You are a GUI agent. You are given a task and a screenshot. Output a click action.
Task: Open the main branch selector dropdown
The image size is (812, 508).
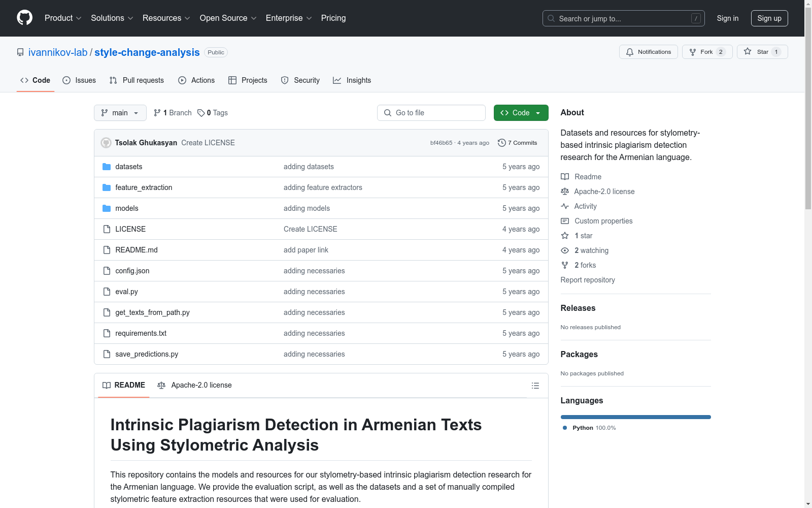point(120,113)
